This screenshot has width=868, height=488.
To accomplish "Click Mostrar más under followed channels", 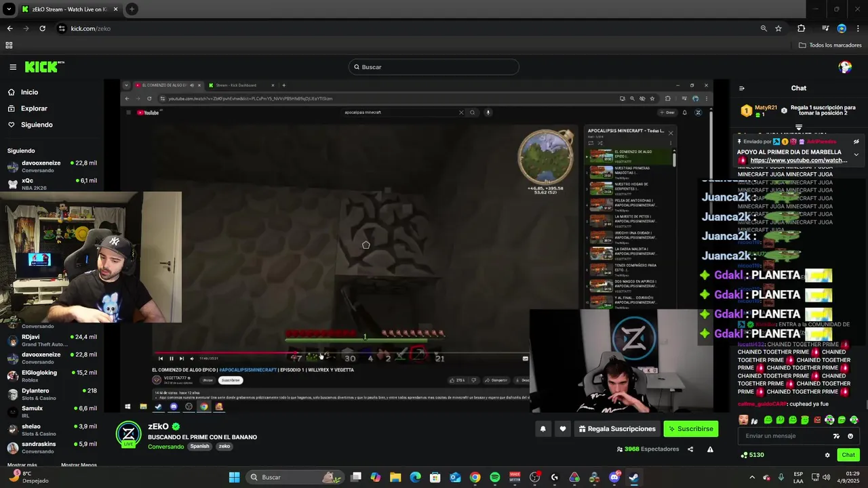I will point(22,465).
